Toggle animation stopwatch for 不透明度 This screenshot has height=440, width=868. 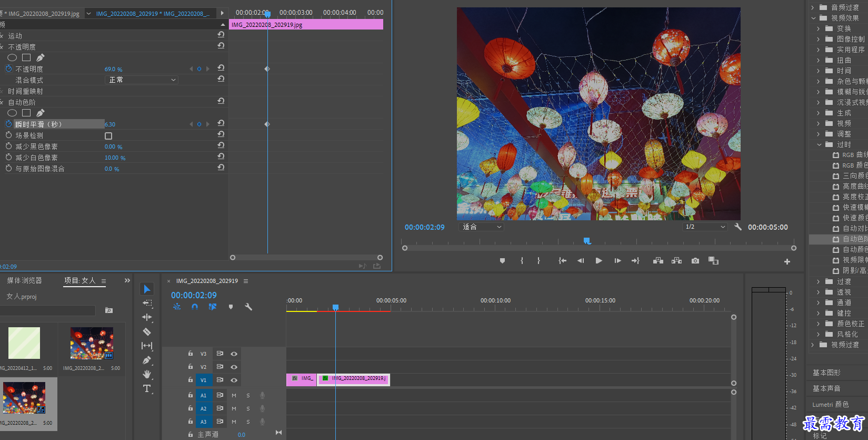[8, 69]
